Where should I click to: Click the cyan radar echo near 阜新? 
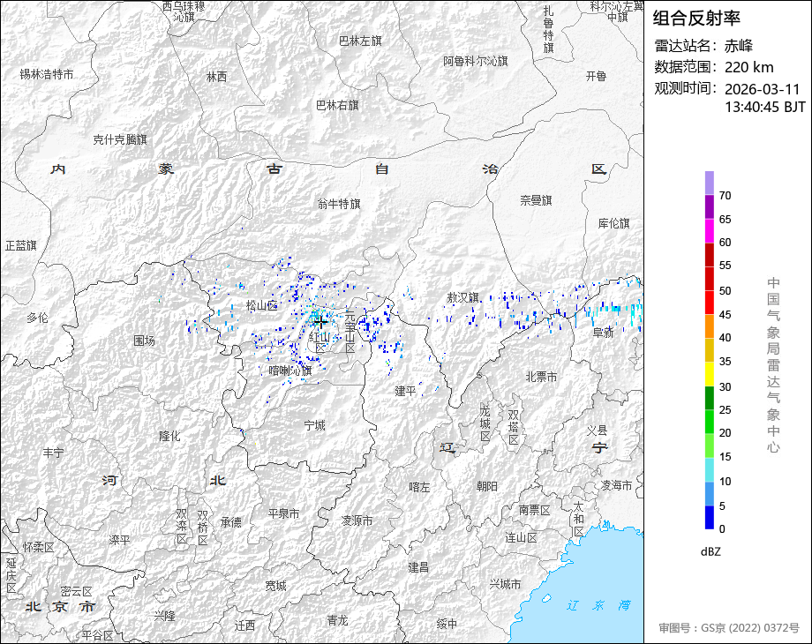(635, 314)
